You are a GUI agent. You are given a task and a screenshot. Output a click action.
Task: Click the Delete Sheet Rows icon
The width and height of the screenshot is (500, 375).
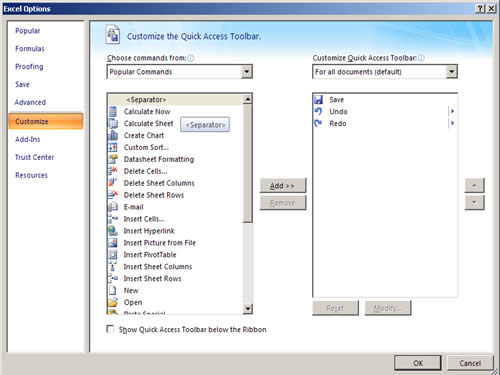tap(113, 195)
